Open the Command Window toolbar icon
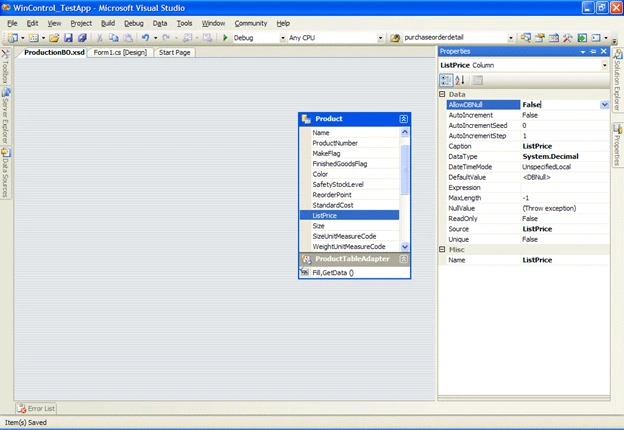 pos(596,38)
